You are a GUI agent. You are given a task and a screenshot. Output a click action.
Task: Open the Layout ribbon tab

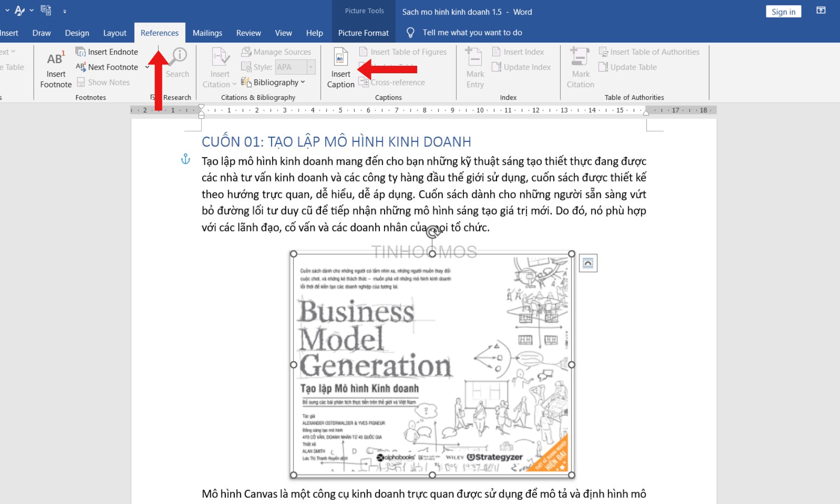(x=115, y=33)
